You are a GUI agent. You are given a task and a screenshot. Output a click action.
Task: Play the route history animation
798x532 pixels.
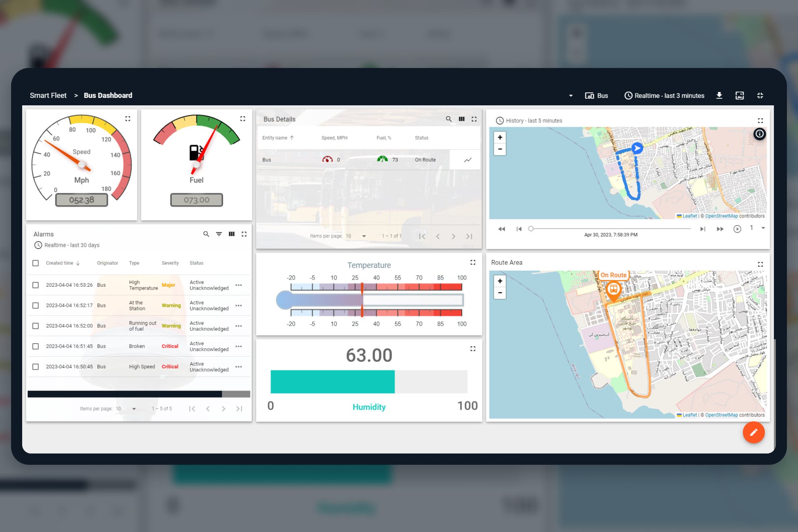[x=737, y=229]
